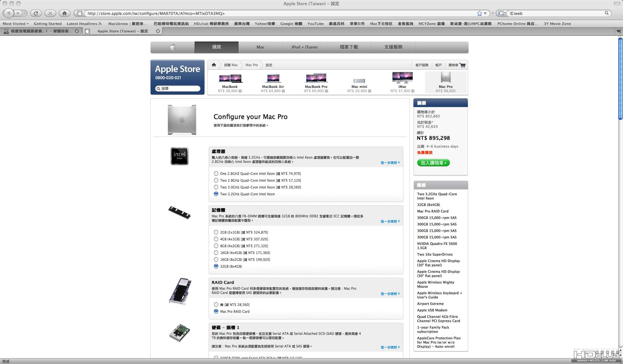The width and height of the screenshot is (623, 364).
Task: Bookmark page with the star icon
Action: pos(479,13)
